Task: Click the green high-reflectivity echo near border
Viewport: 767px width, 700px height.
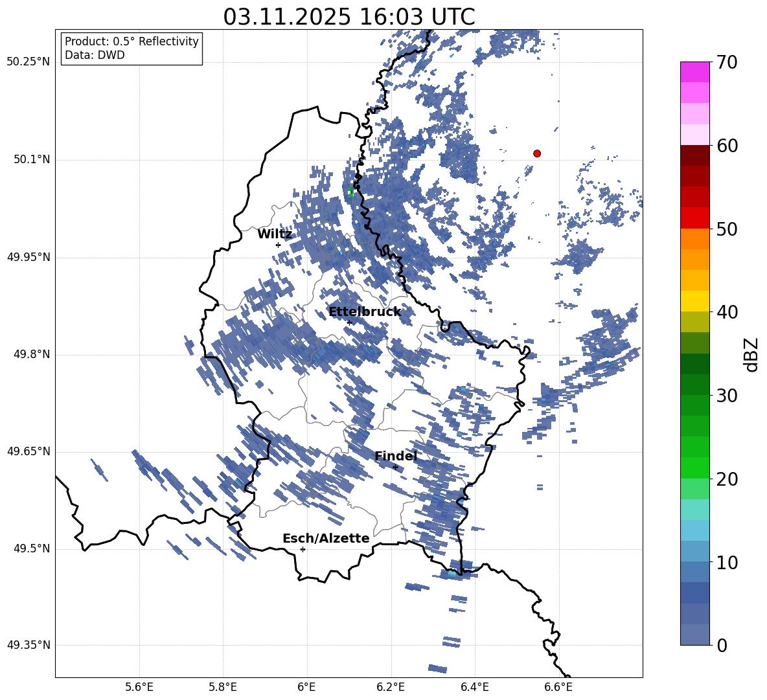Action: [x=350, y=192]
